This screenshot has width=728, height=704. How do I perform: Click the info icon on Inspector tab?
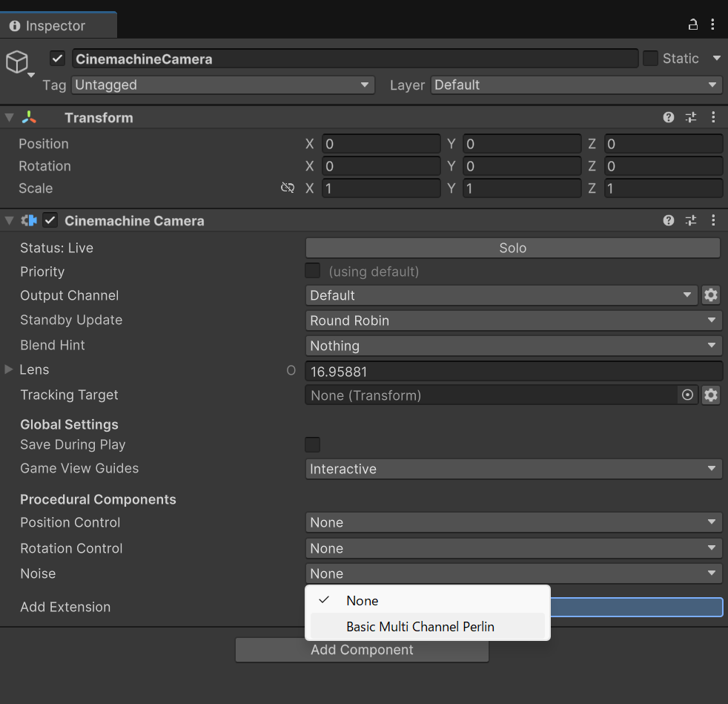point(15,25)
